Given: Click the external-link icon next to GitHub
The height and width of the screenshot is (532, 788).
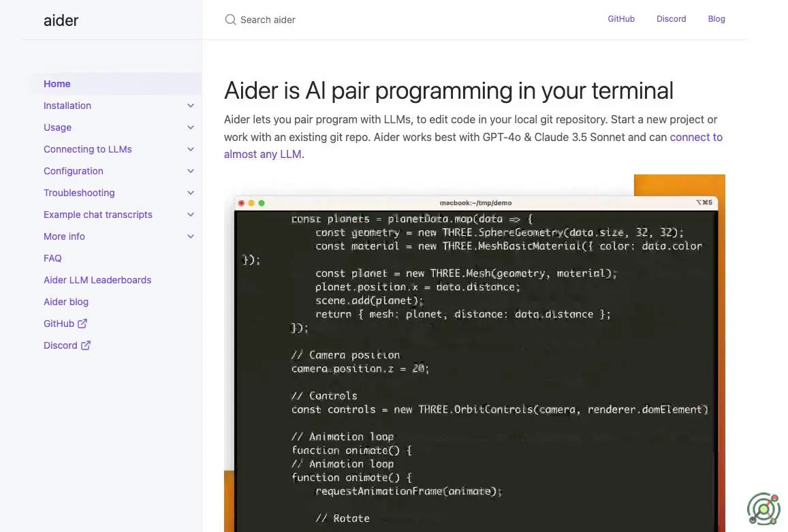Looking at the screenshot, I should [82, 324].
